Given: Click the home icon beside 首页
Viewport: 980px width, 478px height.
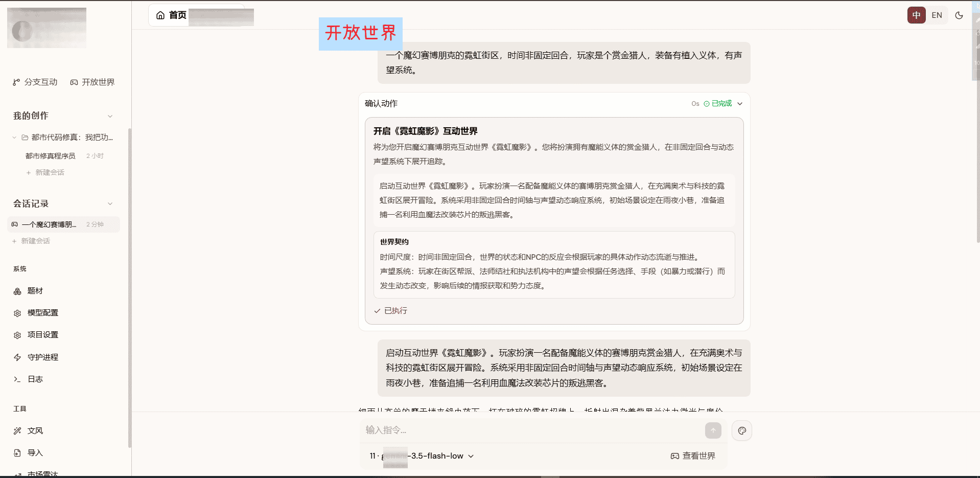Looking at the screenshot, I should (160, 15).
